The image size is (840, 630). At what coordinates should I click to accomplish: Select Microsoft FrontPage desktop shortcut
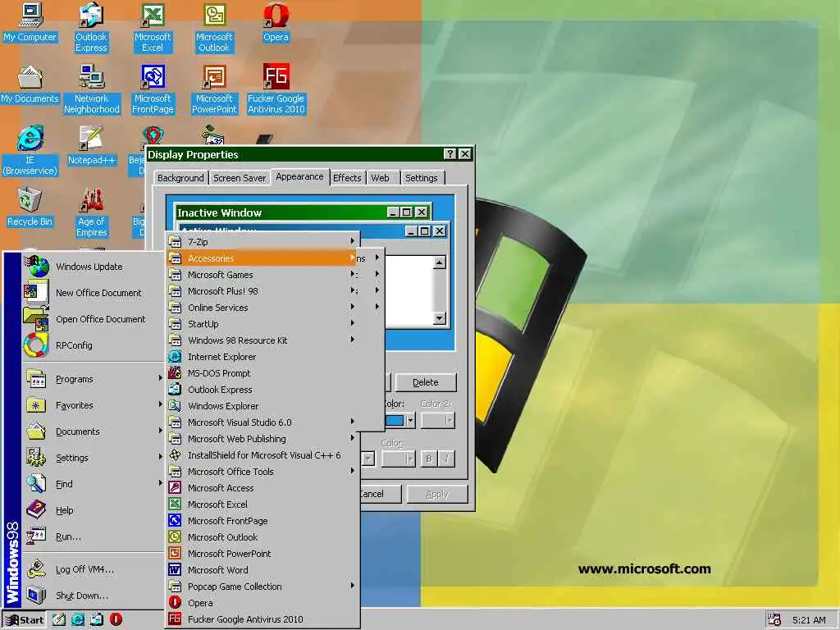pyautogui.click(x=153, y=89)
